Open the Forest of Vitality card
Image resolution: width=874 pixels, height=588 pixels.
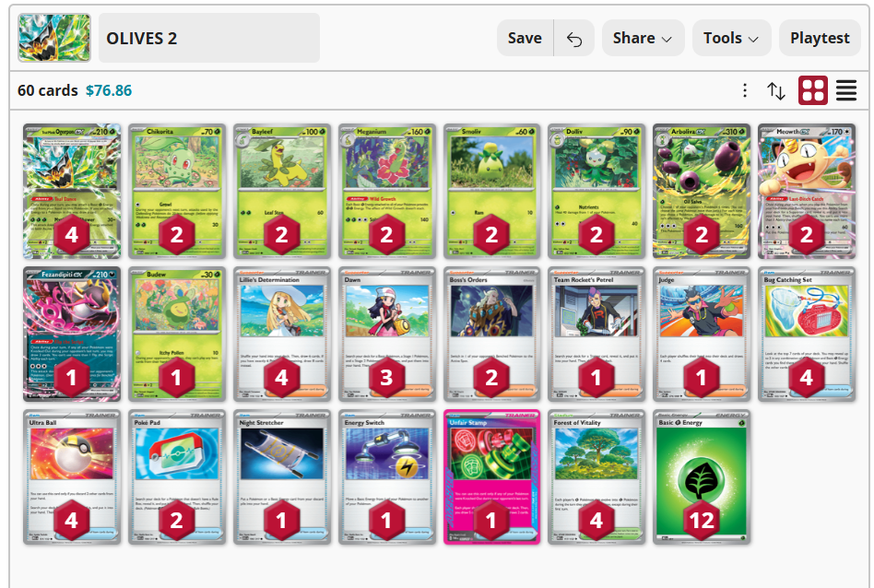[596, 477]
